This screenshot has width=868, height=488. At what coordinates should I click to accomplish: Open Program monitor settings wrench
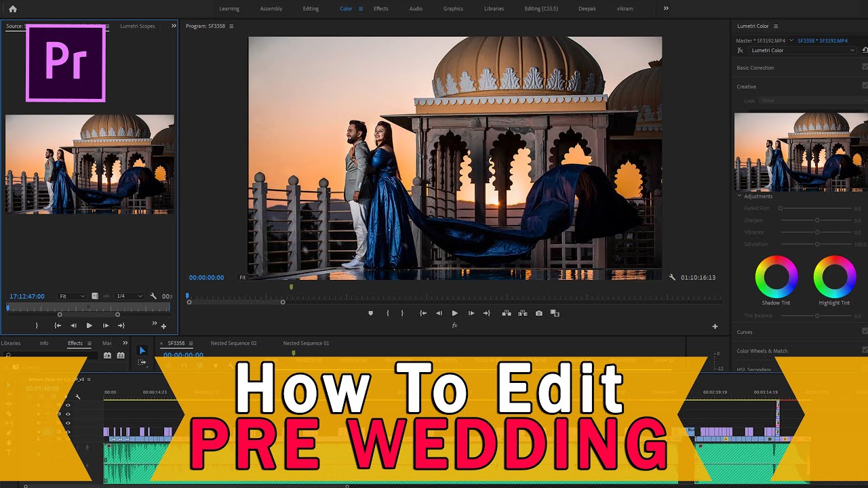672,277
